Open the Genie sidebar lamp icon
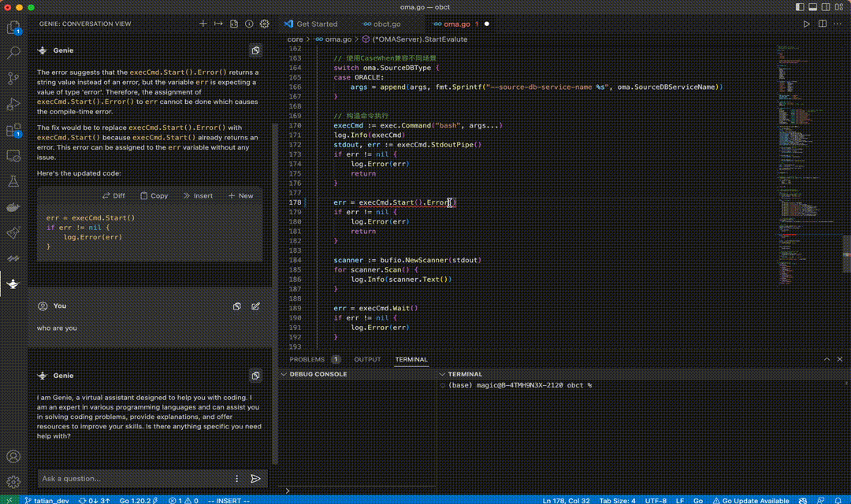This screenshot has width=851, height=504. 13,284
